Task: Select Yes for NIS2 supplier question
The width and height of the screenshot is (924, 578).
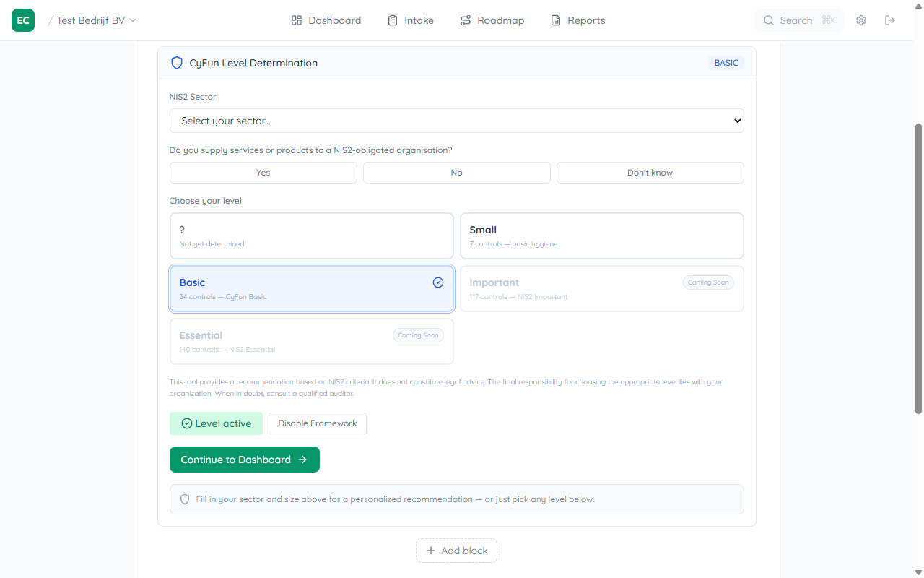Action: (263, 173)
